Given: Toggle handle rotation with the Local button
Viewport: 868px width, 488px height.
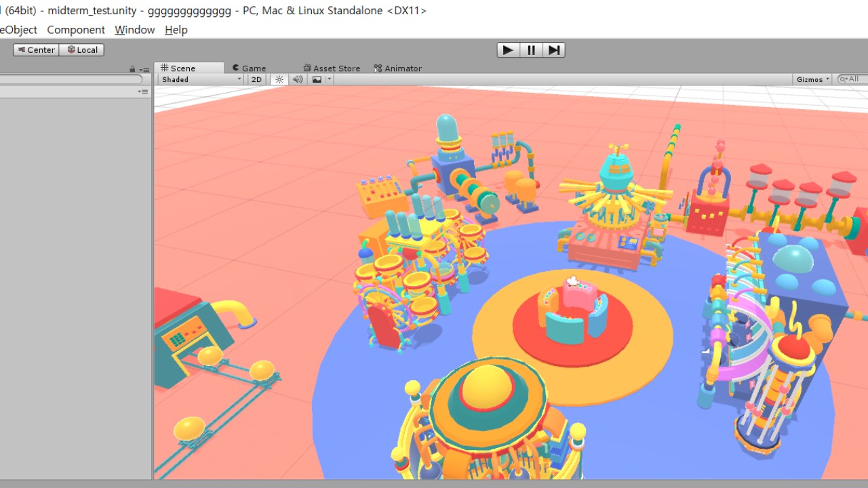Looking at the screenshot, I should [81, 49].
